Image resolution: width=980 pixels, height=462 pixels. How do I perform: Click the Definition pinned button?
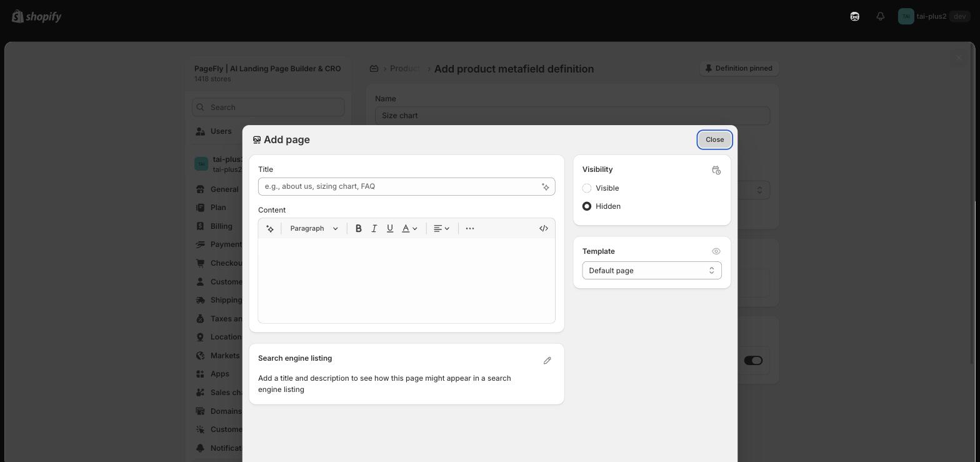(739, 68)
